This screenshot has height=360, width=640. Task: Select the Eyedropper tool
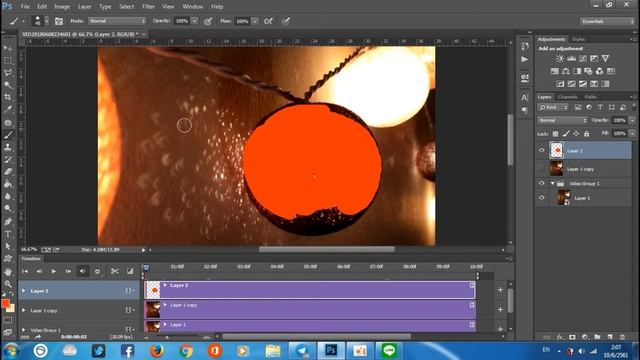pyautogui.click(x=8, y=109)
